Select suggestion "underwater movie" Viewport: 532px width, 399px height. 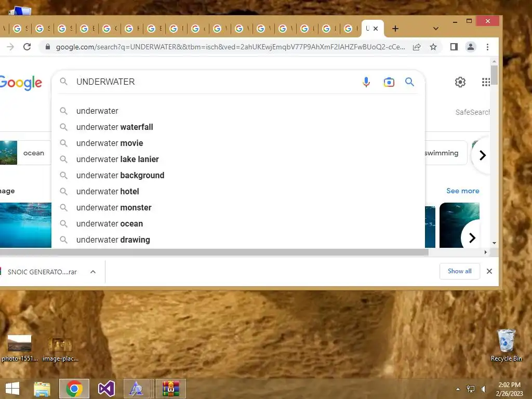110,143
